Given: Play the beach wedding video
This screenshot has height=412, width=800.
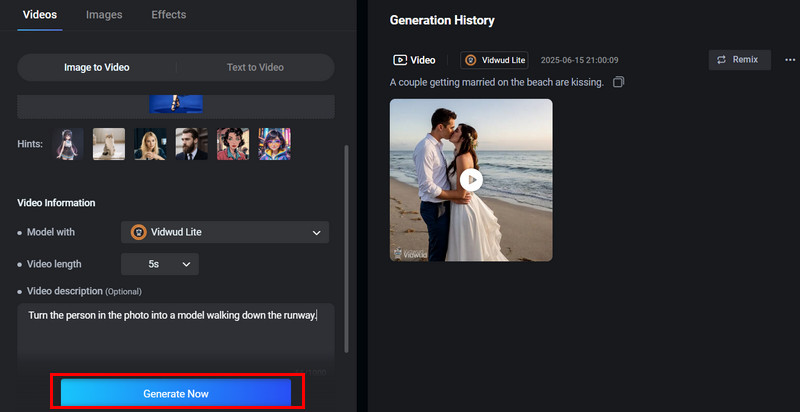Looking at the screenshot, I should (471, 179).
